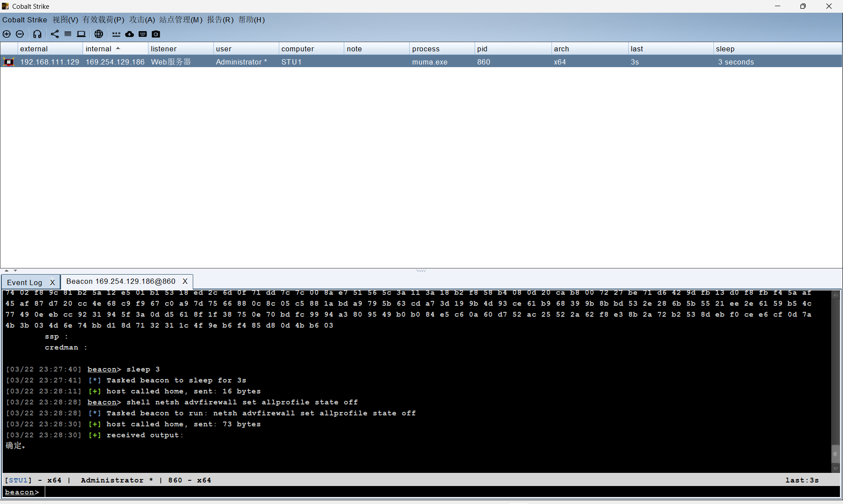Sort sessions by user column header
This screenshot has height=504, width=843.
click(x=246, y=49)
